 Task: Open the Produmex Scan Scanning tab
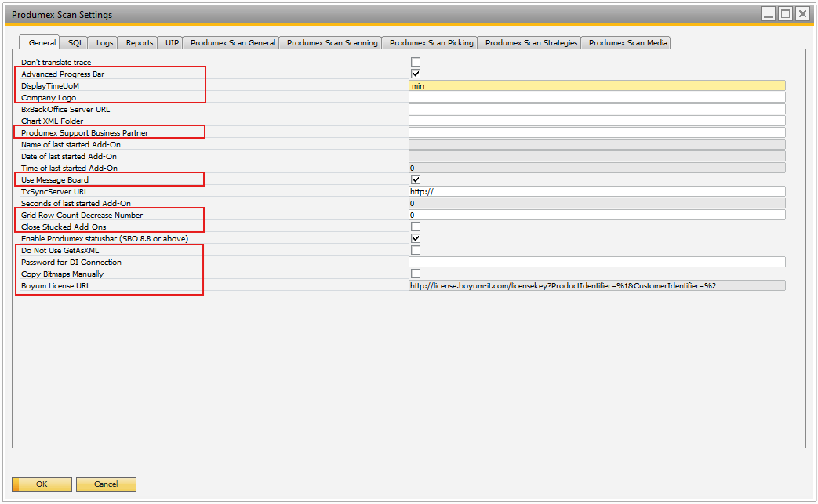[x=332, y=43]
